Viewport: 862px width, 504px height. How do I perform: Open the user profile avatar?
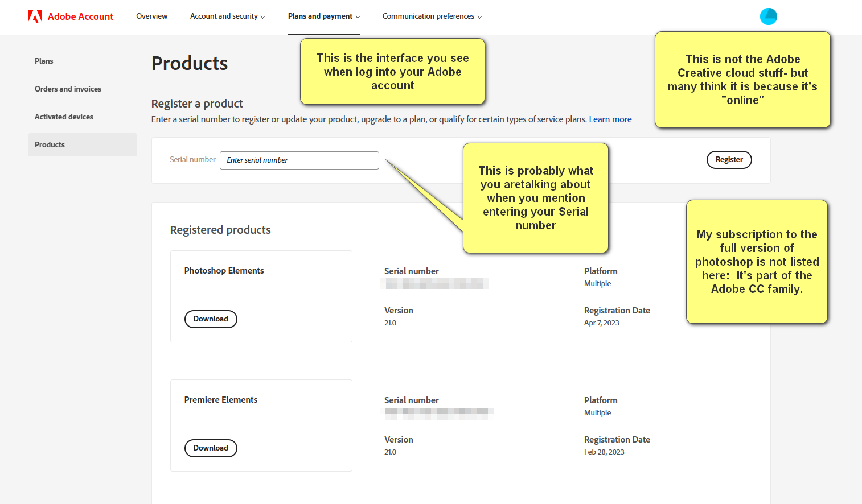(769, 16)
